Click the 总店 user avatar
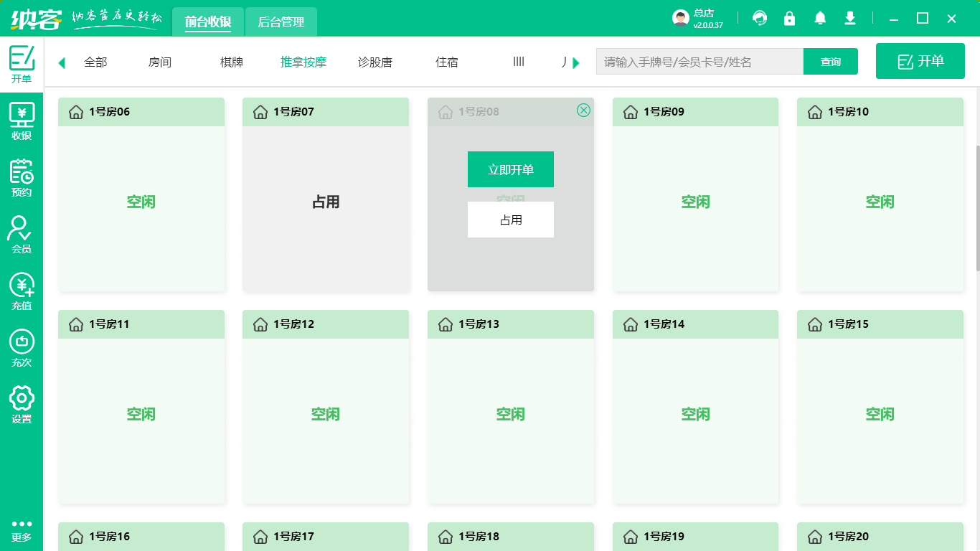Viewport: 980px width, 551px height. (681, 18)
